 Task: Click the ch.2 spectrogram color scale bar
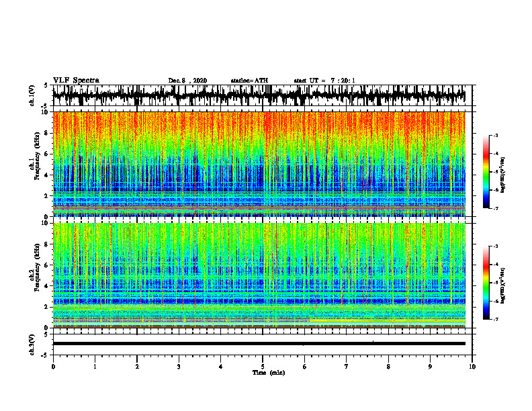486,283
